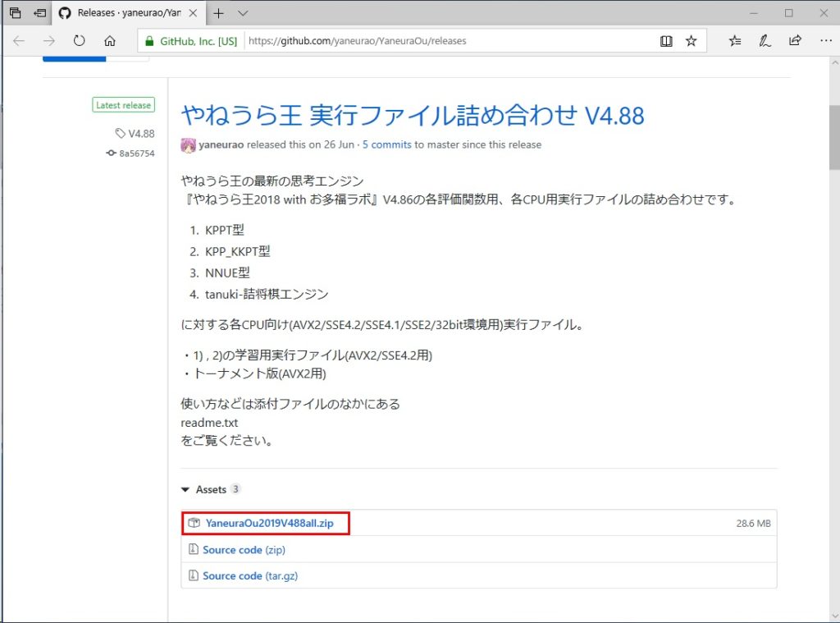Image resolution: width=840 pixels, height=623 pixels.
Task: Click the commit icon beside 8a56754
Action: [x=111, y=153]
